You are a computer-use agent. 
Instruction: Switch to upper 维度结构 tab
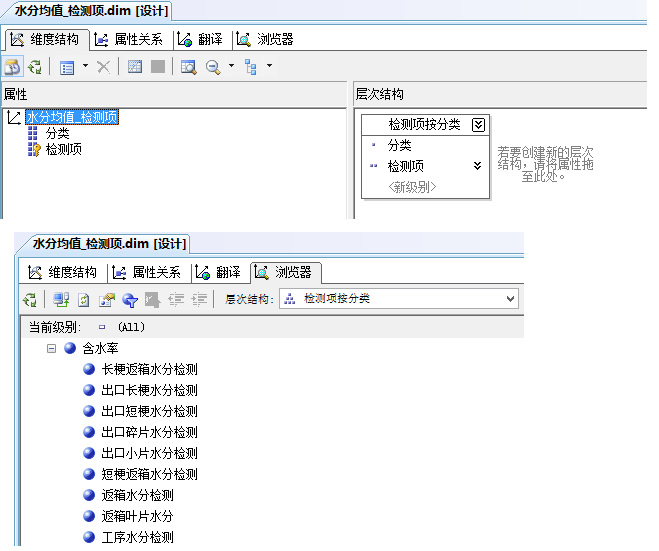(47, 40)
